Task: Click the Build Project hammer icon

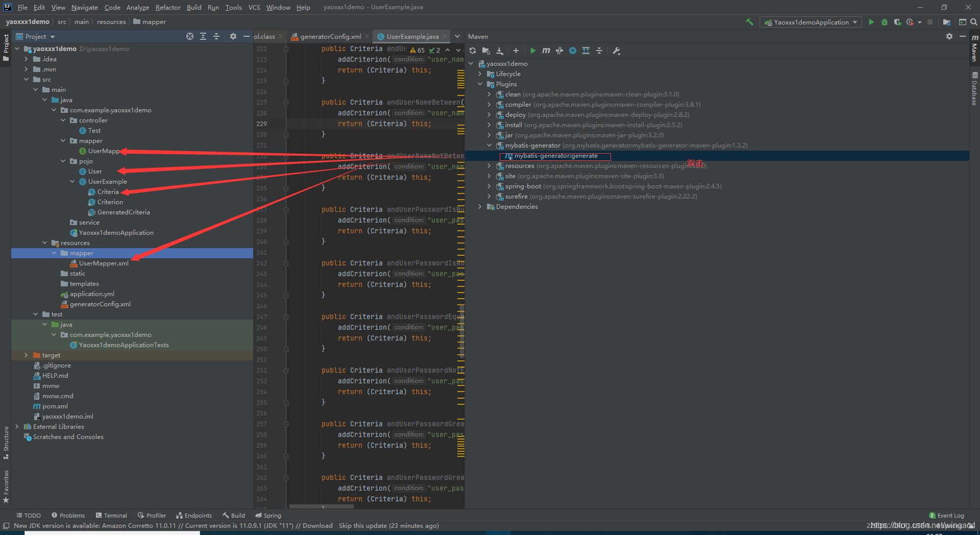Action: tap(749, 22)
